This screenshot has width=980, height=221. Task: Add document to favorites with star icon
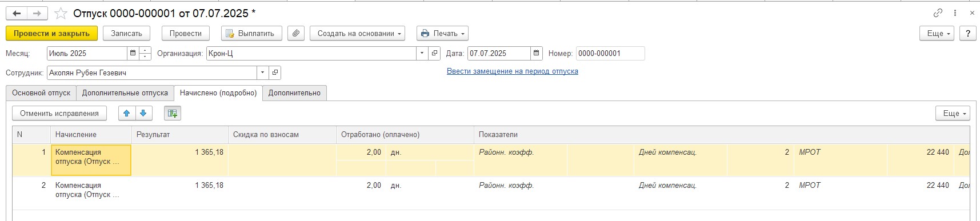pyautogui.click(x=61, y=13)
